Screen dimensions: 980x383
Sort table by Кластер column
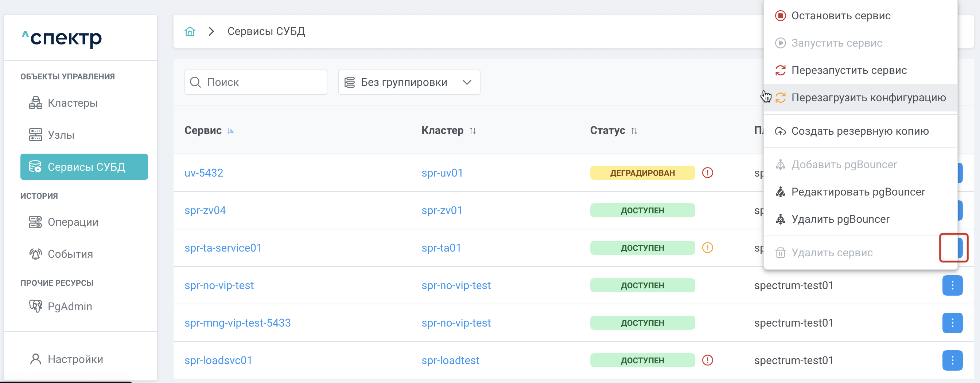click(472, 131)
